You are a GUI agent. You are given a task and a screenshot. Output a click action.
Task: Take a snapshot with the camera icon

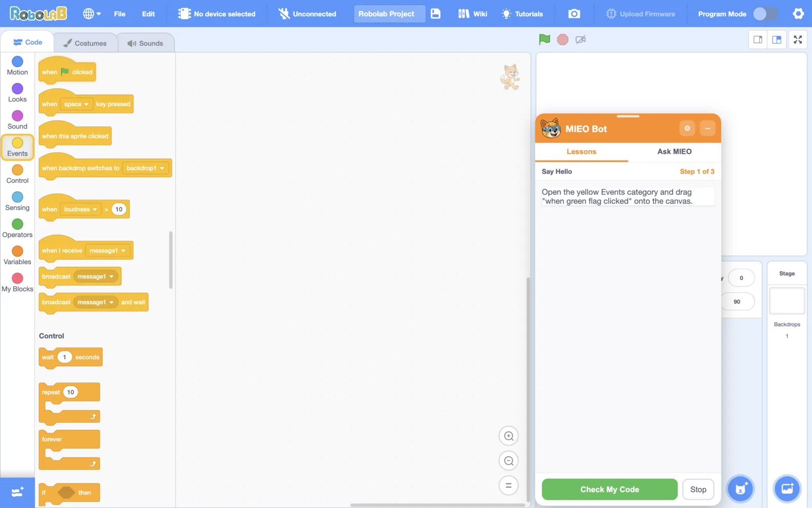click(574, 14)
